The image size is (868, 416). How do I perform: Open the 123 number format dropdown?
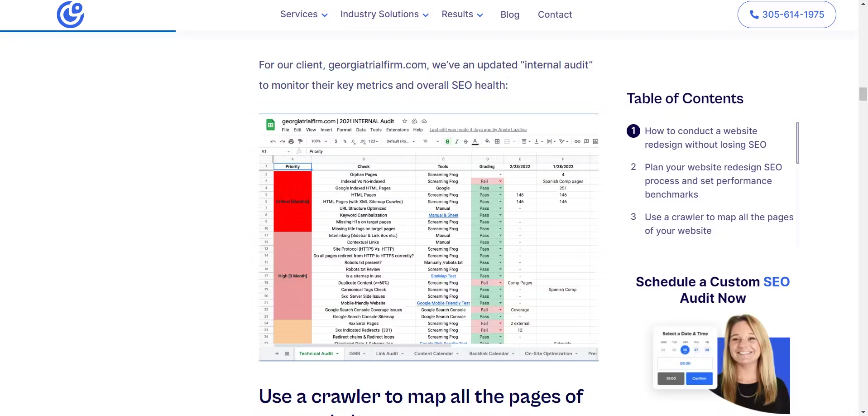pos(373,141)
